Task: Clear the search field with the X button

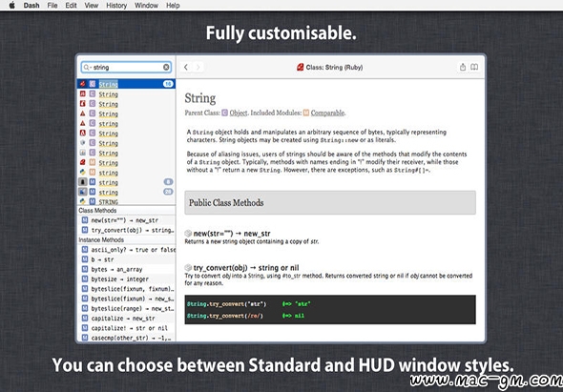Action: [166, 67]
